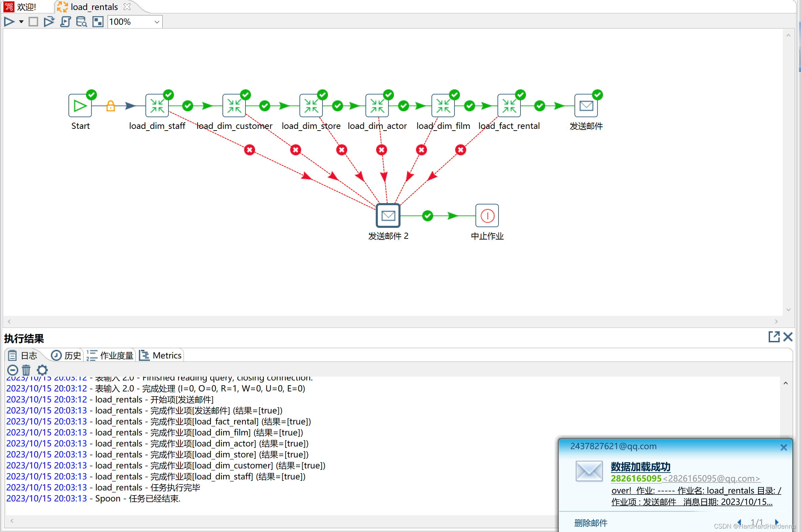Open the 100% zoom level combo box
Viewport: 801px width, 532px height.
point(135,22)
